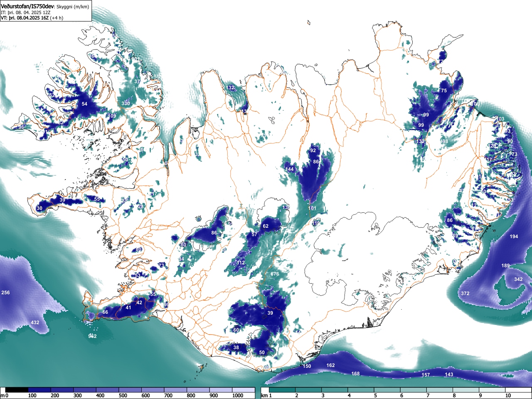Image resolution: width=532 pixels, height=399 pixels.
Task: Click the 143 value in the southern sea band
Action: [449, 374]
